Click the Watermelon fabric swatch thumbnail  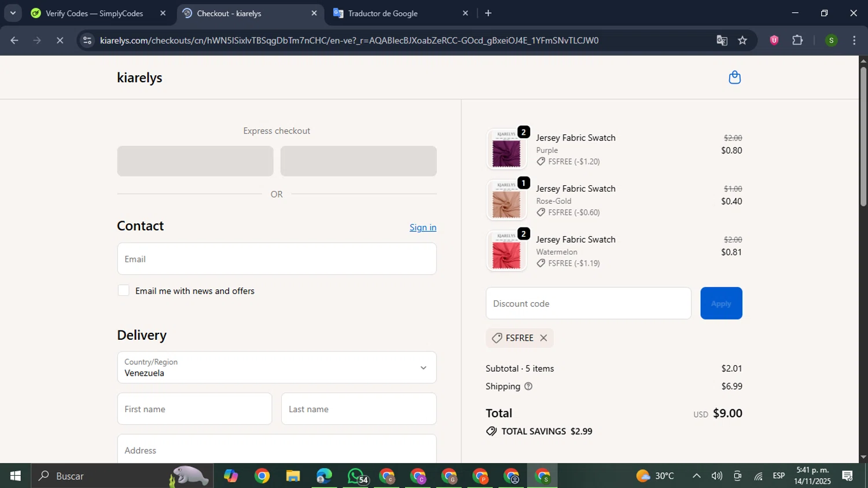(506, 251)
